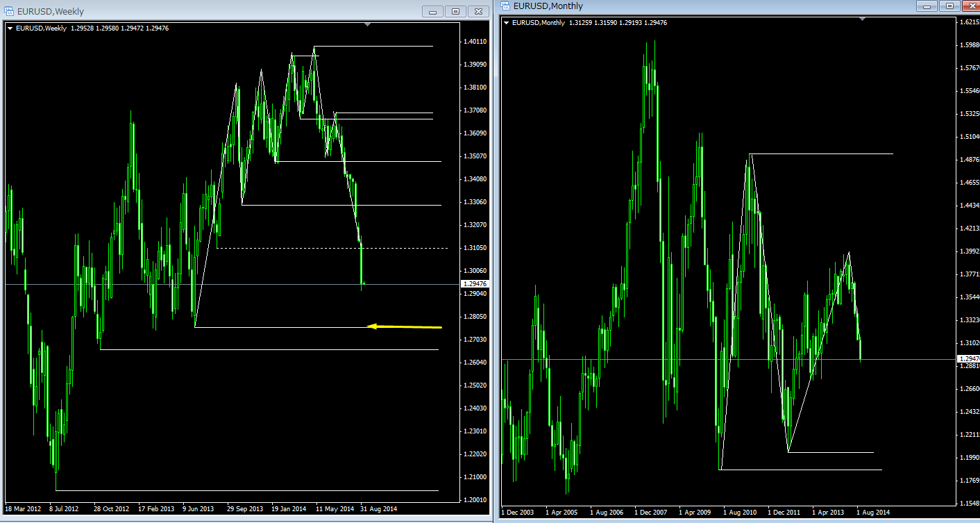Minimize the EURUSD,Monthly chart window
Screen dimensions: 980x523
[x=927, y=6]
